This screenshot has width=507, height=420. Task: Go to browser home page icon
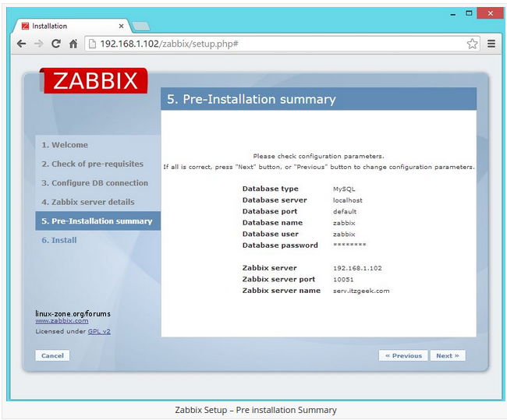tap(73, 44)
